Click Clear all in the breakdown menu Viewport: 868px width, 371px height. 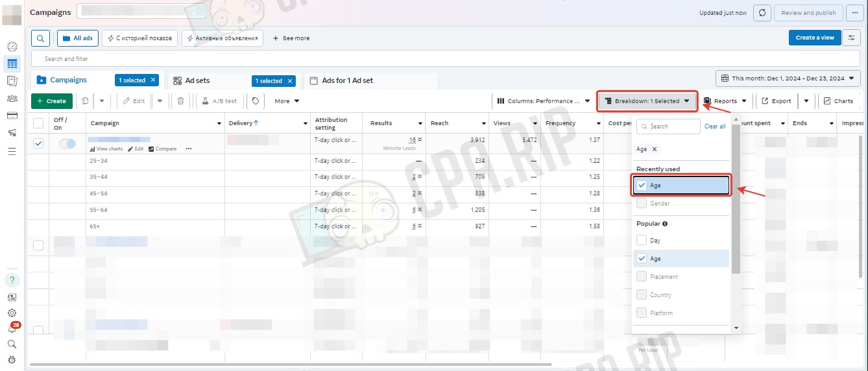tap(715, 126)
